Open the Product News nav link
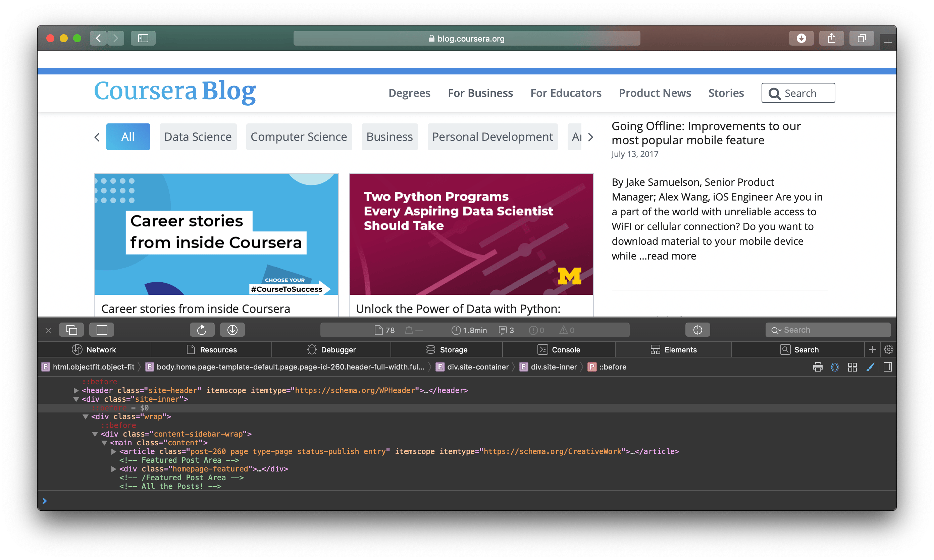 point(655,93)
